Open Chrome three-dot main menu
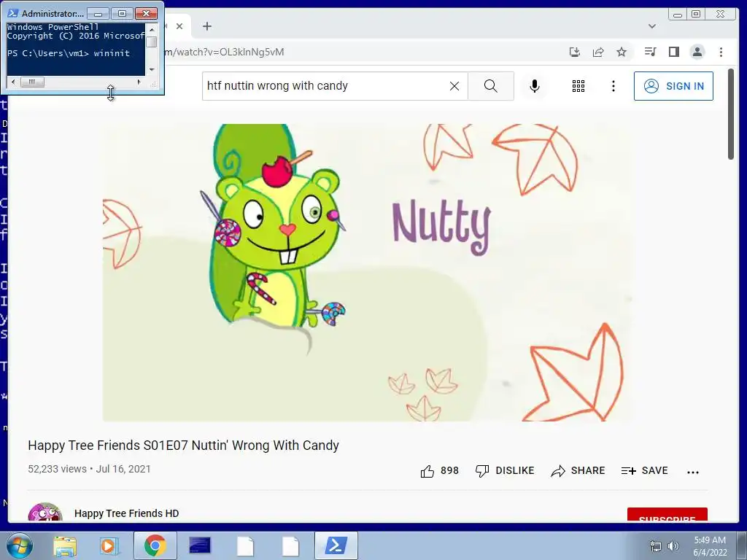Image resolution: width=747 pixels, height=560 pixels. click(x=721, y=52)
